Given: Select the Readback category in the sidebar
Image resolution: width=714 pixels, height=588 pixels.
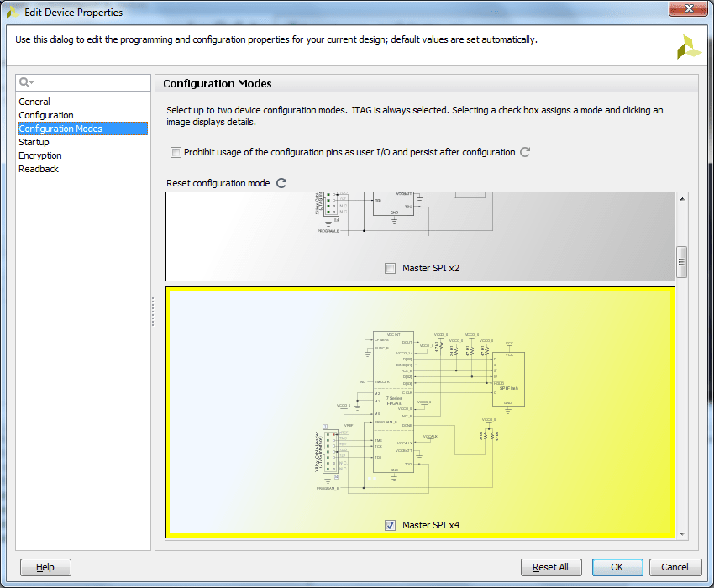Looking at the screenshot, I should (x=38, y=169).
